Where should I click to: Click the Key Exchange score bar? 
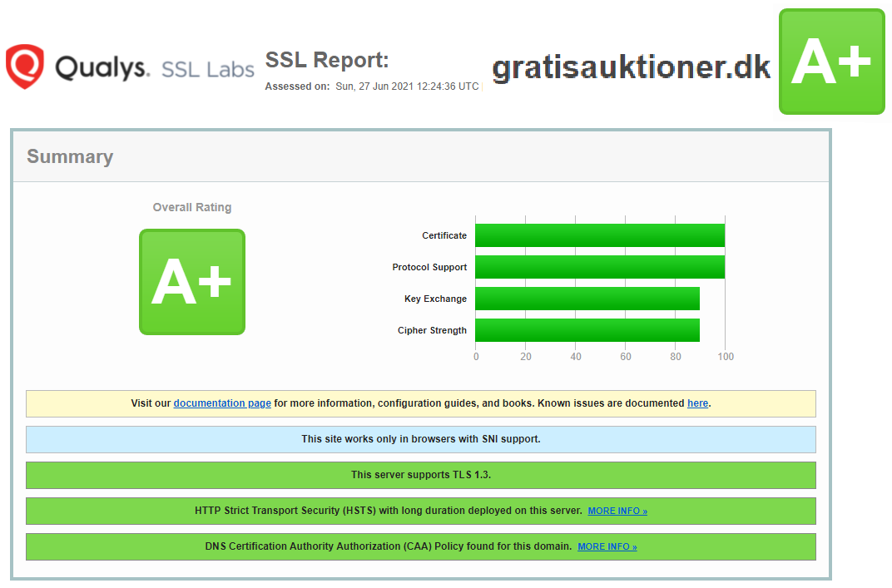click(x=587, y=299)
